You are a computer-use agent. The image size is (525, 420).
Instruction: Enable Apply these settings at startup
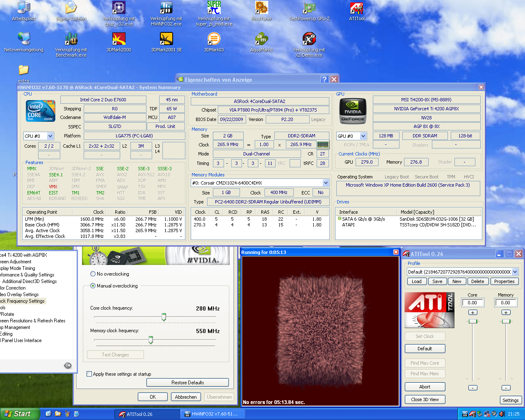(89, 374)
